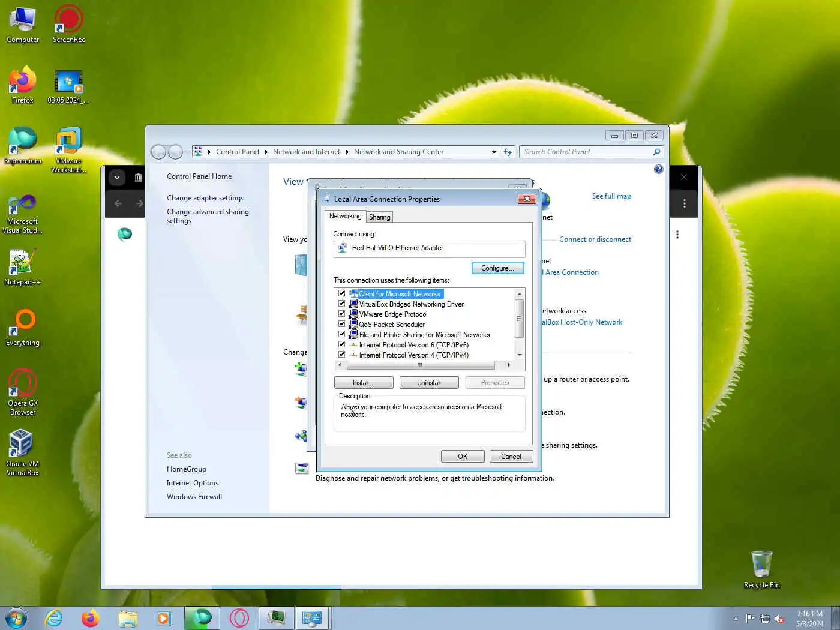Switch to the system monitor taskbar item
The height and width of the screenshot is (630, 840).
(276, 618)
